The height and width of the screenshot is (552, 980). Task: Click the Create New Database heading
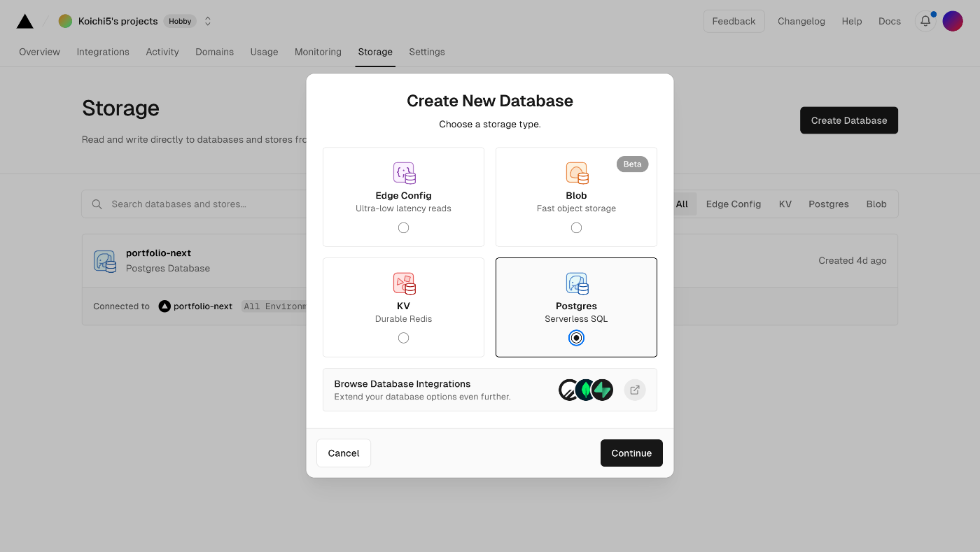490,101
